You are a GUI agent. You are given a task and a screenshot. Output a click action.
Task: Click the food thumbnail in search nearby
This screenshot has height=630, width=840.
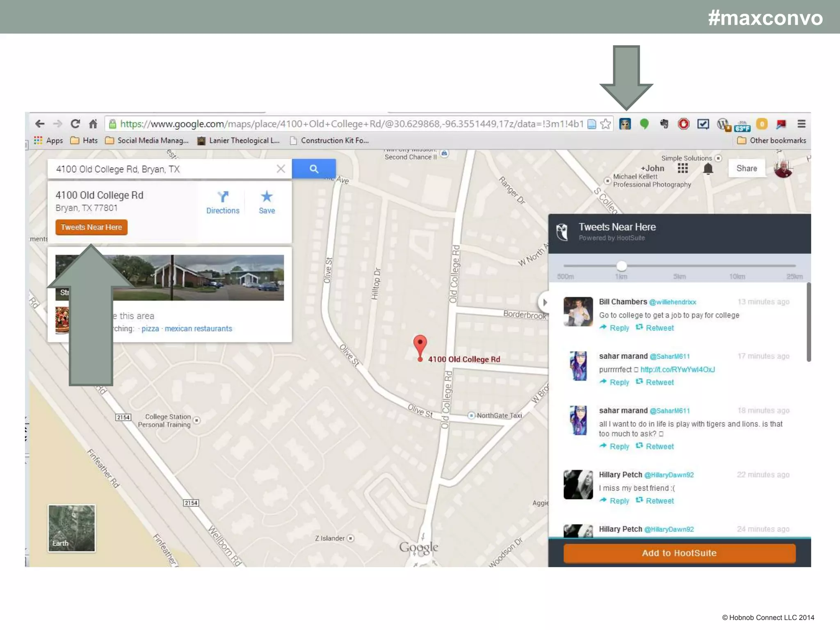coord(62,320)
